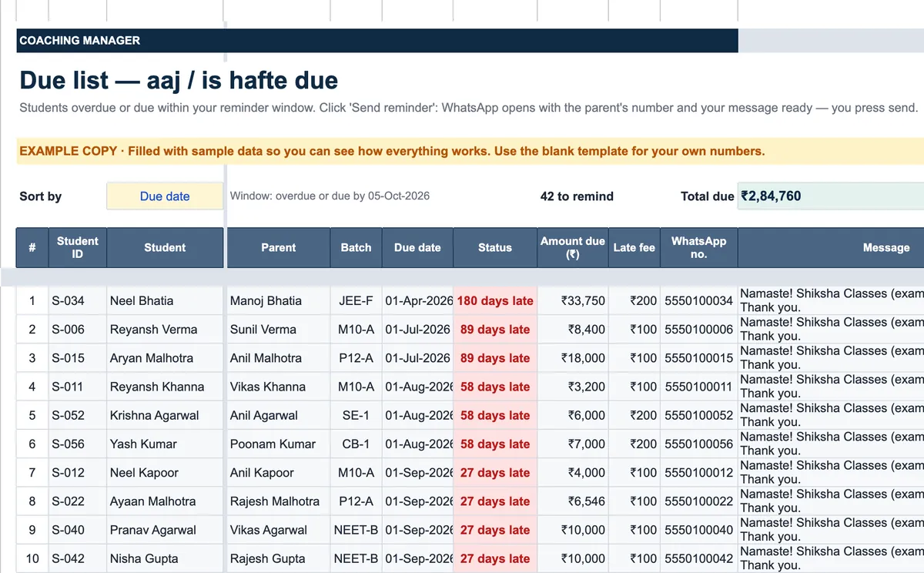This screenshot has height=573, width=924.
Task: Select the "Parent" column header
Action: [x=278, y=247]
